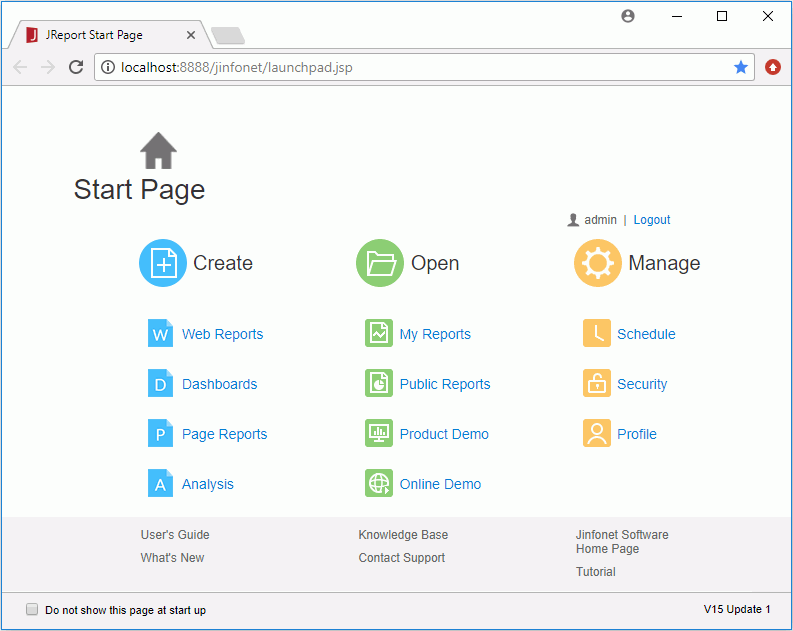The image size is (793, 631).
Task: Open the Chrome user profile icon
Action: [628, 16]
